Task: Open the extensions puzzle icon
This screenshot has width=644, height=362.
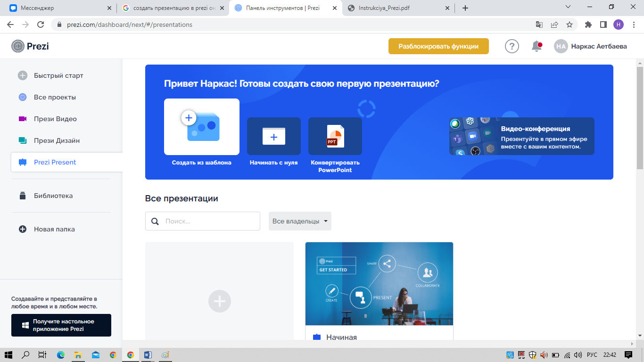Action: 588,25
